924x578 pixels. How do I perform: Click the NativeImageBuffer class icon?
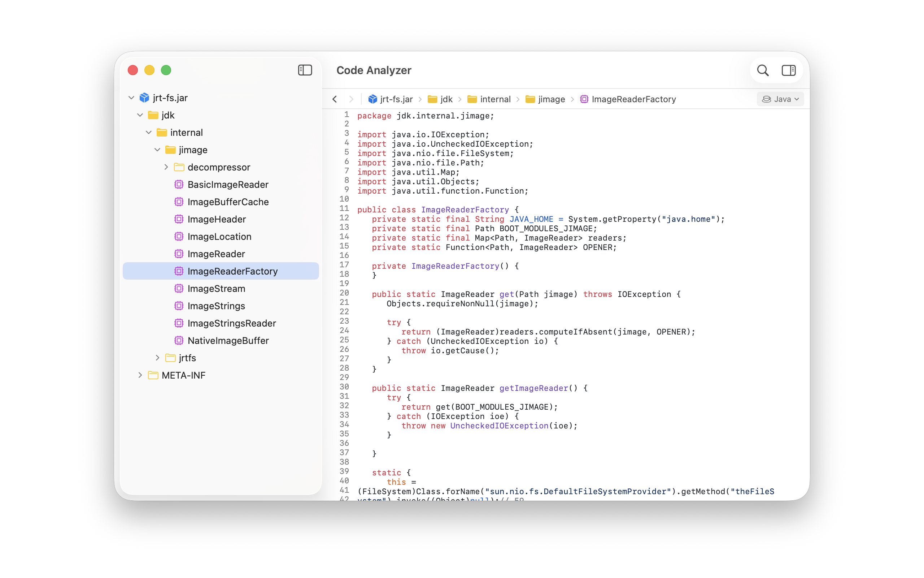[x=179, y=341]
